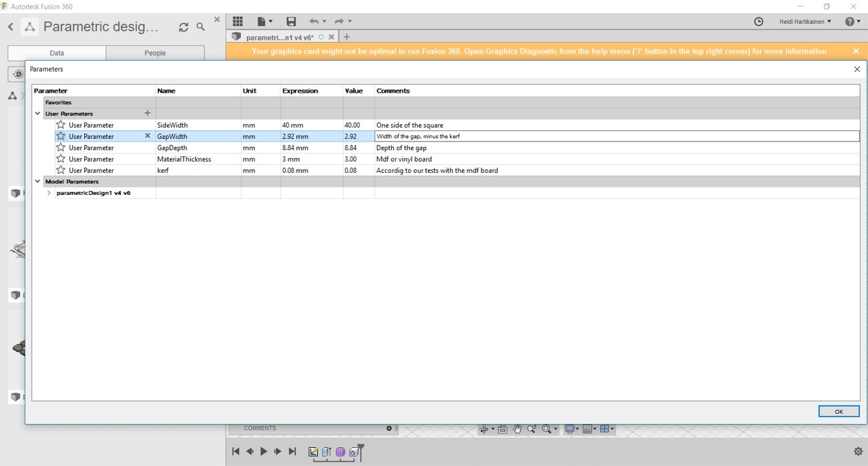Go back in the data panel
This screenshot has height=466, width=868.
point(10,27)
